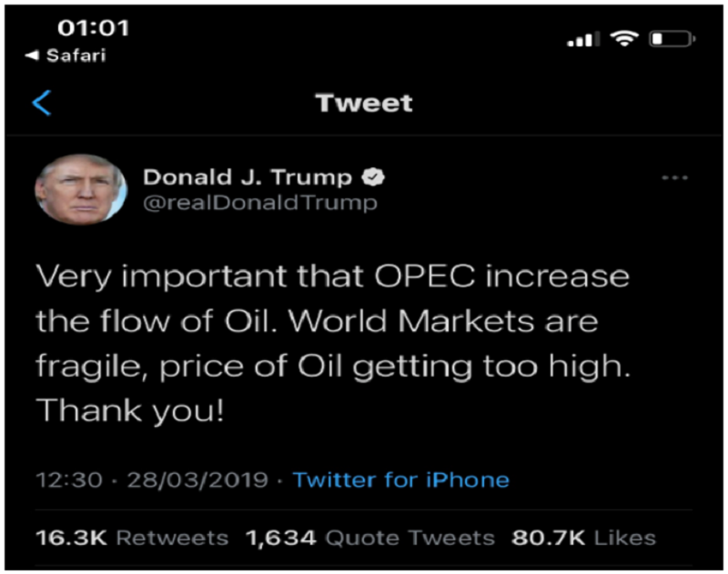Tap the 01:01 status bar clock

coord(93,28)
